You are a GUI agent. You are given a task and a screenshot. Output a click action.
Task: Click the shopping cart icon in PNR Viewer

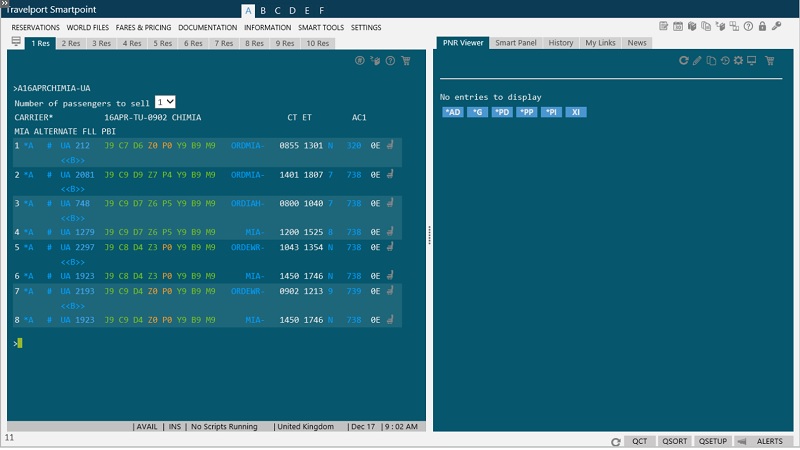point(770,61)
